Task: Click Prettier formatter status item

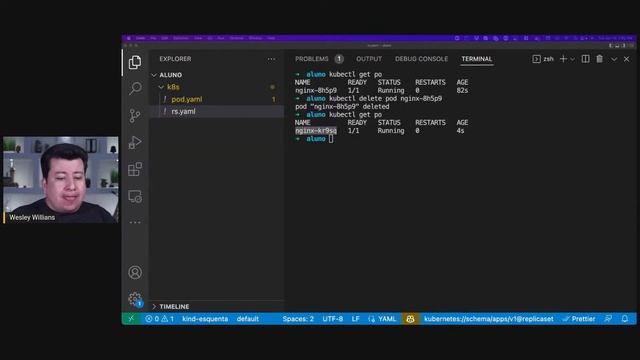Action: coord(579,319)
